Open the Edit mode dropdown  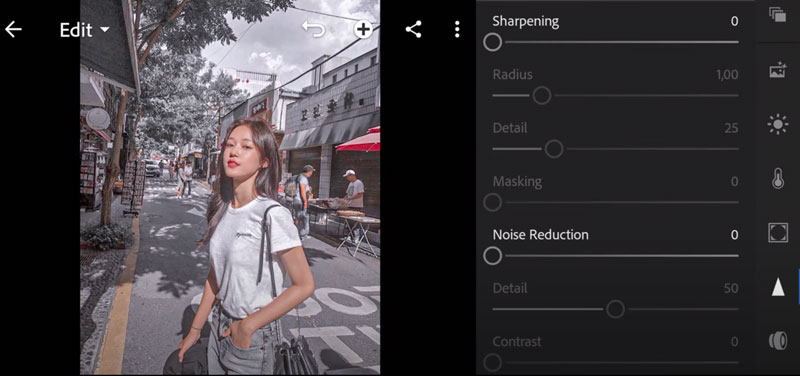click(85, 30)
